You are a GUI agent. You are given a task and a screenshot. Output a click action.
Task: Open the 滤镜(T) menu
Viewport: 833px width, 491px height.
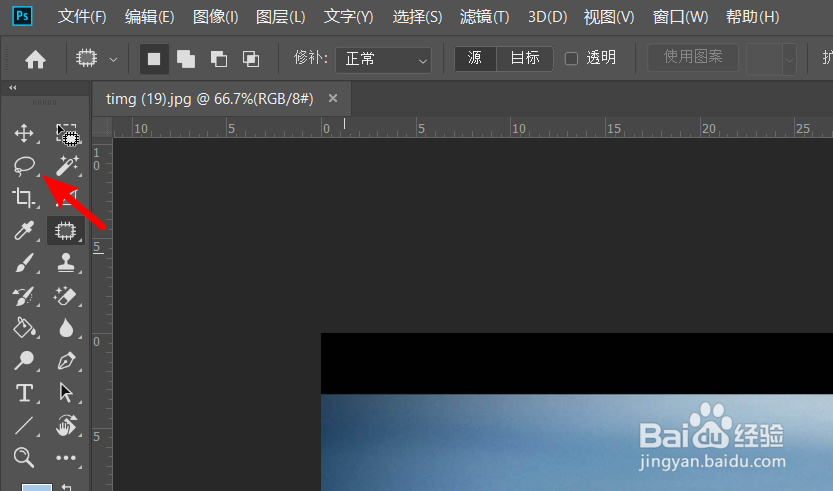(x=484, y=17)
